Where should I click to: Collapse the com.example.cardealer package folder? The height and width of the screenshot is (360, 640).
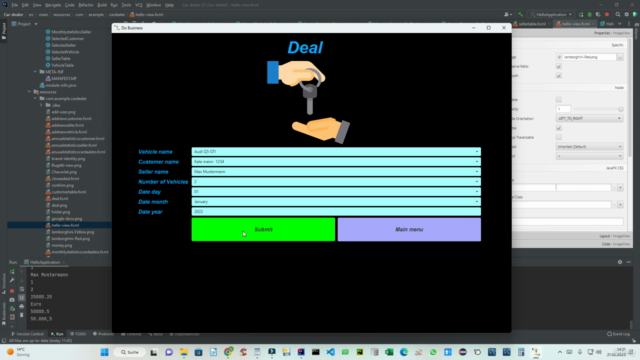pos(36,98)
